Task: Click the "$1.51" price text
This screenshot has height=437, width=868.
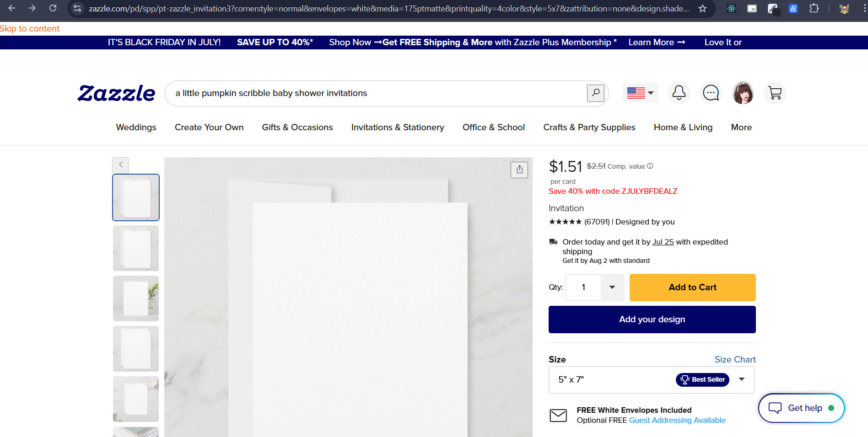Action: pyautogui.click(x=566, y=166)
